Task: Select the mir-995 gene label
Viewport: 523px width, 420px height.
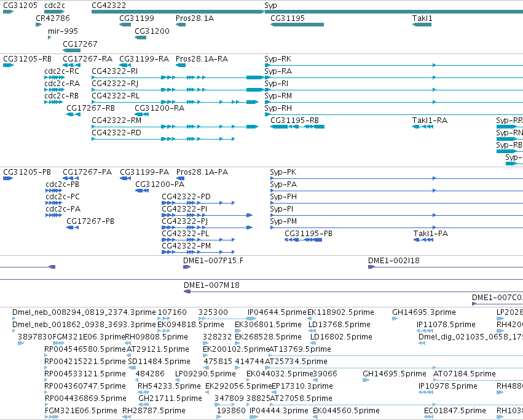Action: point(63,31)
